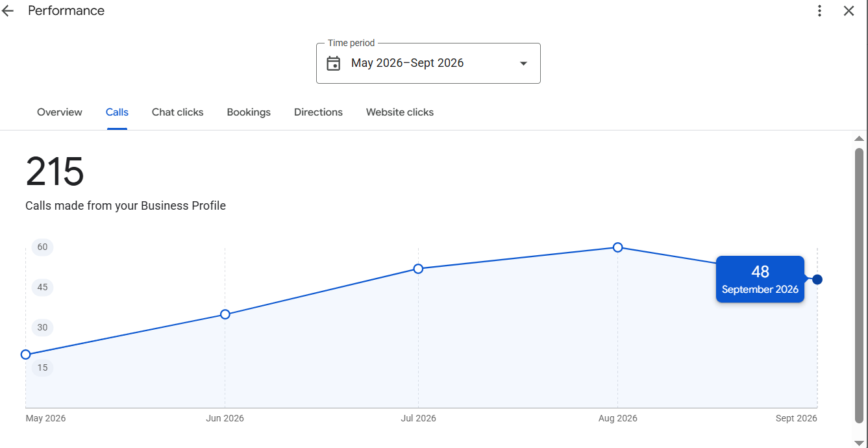The height and width of the screenshot is (448, 868).
Task: Click the Sept 2026 x-axis label
Action: (797, 418)
